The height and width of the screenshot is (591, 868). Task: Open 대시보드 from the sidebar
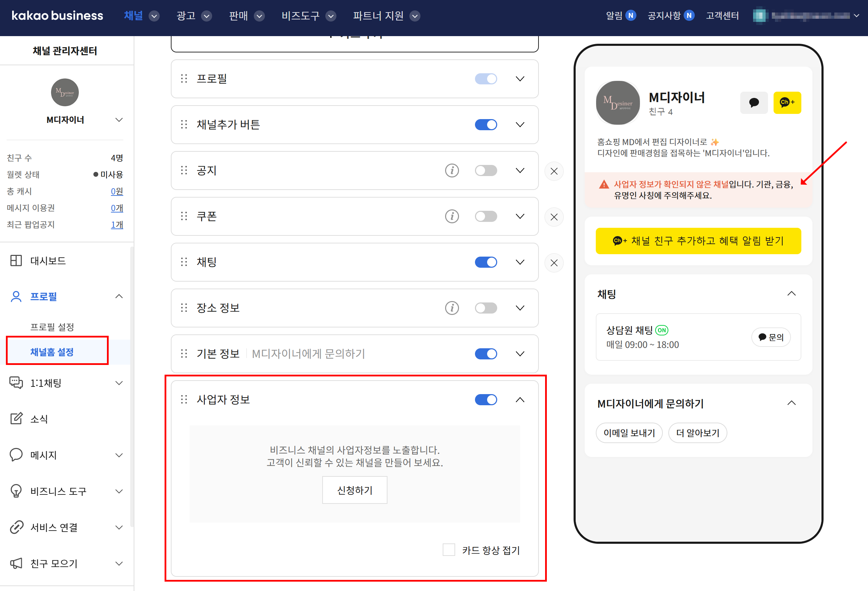(x=48, y=260)
